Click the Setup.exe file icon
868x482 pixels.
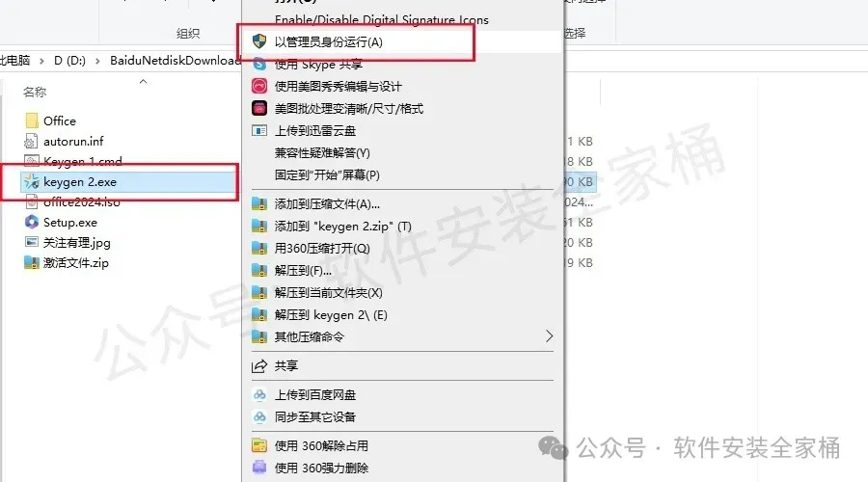coord(32,222)
